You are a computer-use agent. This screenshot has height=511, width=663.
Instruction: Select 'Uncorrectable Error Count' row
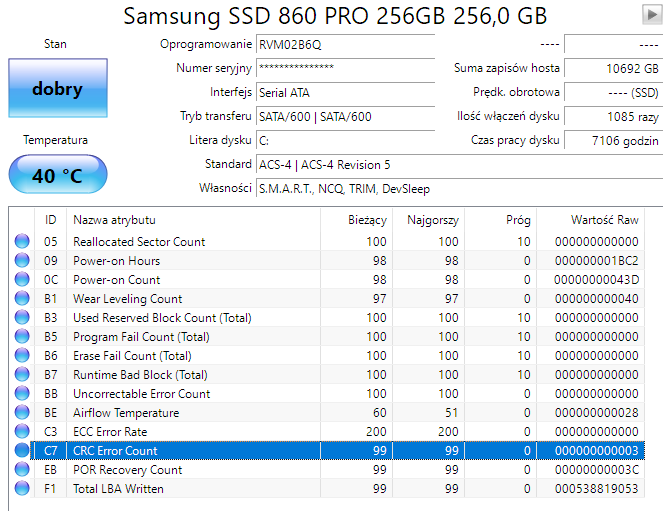click(337, 393)
